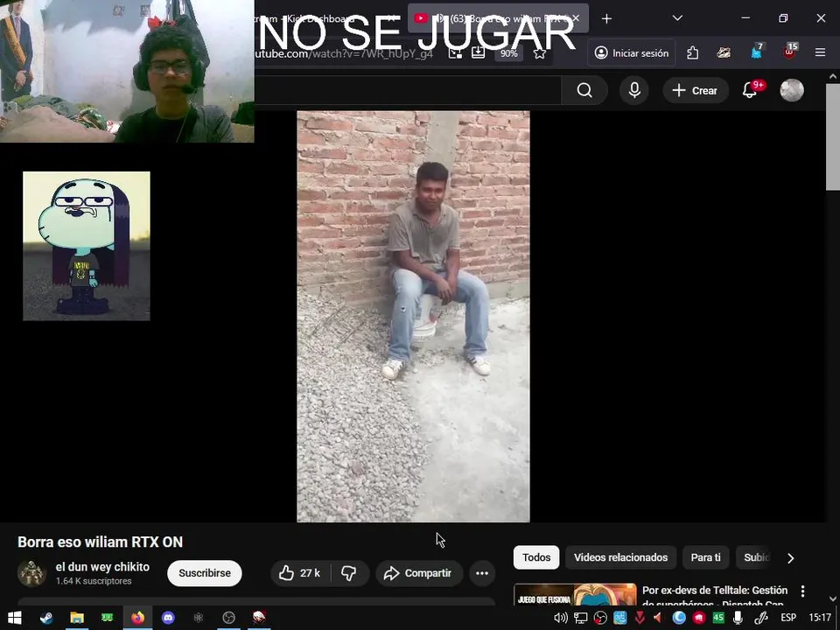Select the Borra eso wiliam RTX YouTube tab

(x=498, y=18)
